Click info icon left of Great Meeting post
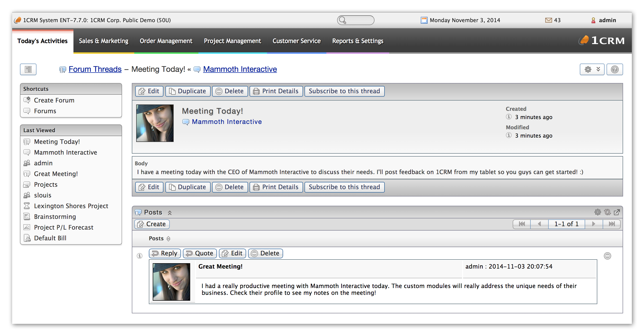 pyautogui.click(x=140, y=256)
